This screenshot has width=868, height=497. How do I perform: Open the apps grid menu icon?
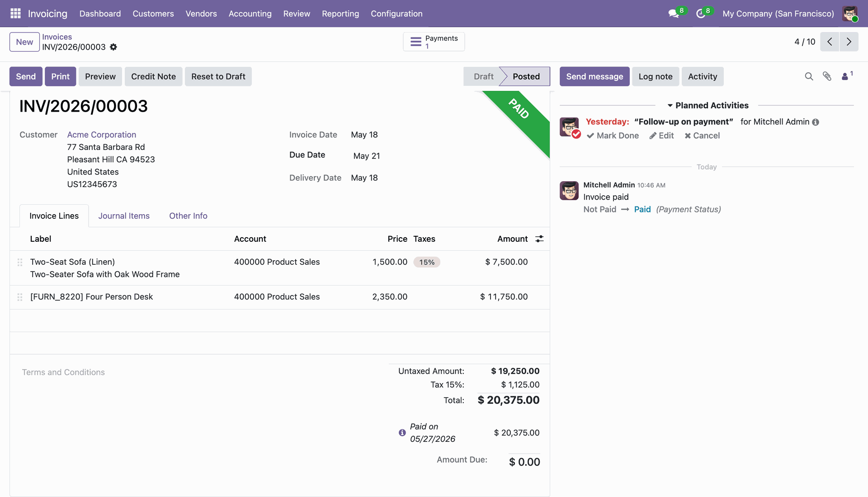pos(15,14)
